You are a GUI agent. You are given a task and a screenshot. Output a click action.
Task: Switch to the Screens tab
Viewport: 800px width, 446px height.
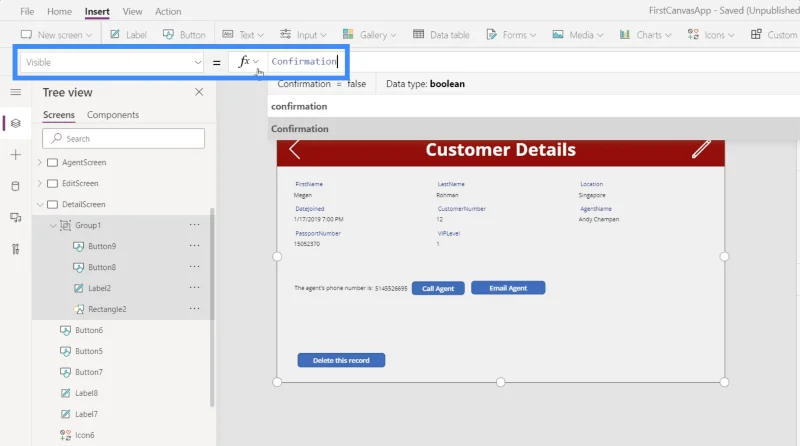[x=59, y=115]
